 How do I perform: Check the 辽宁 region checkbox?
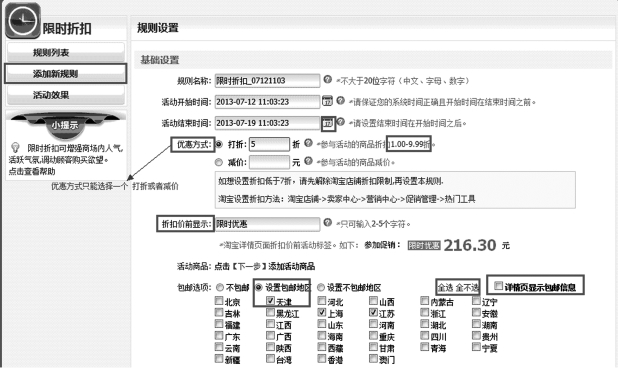click(x=476, y=301)
